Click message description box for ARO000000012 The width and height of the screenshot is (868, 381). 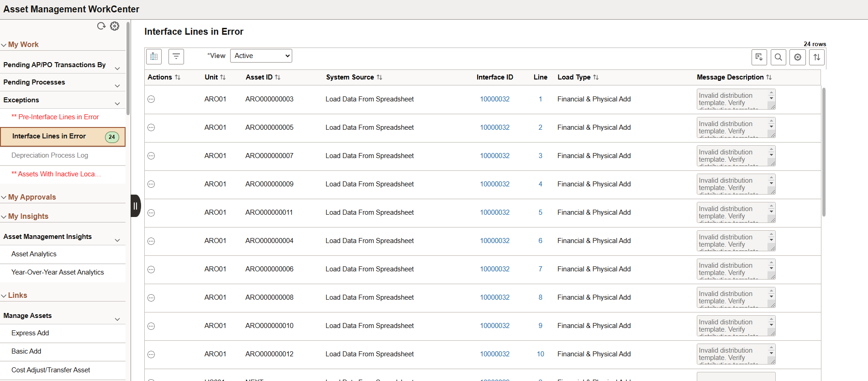pos(736,354)
